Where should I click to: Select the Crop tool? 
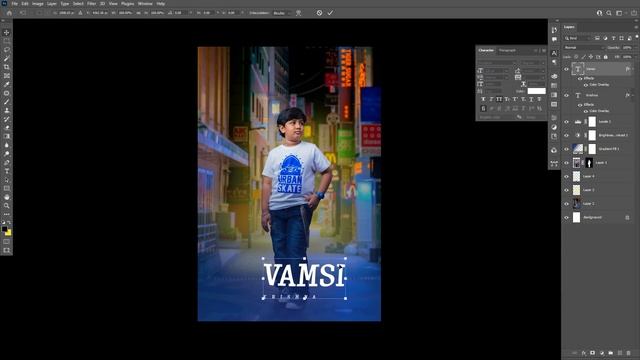coord(7,67)
